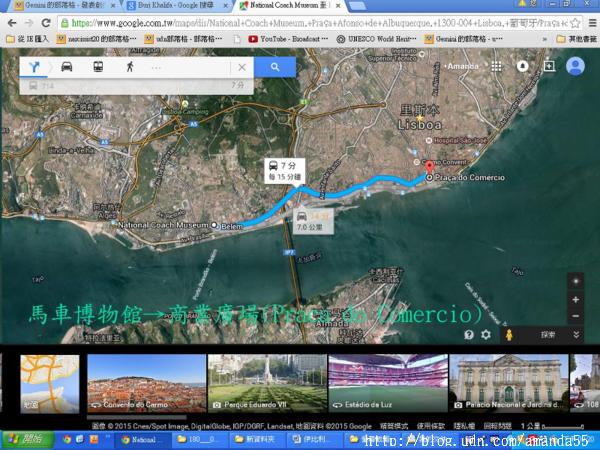Click the blue search magnifier button
Viewport: 600px width, 450px height.
274,67
